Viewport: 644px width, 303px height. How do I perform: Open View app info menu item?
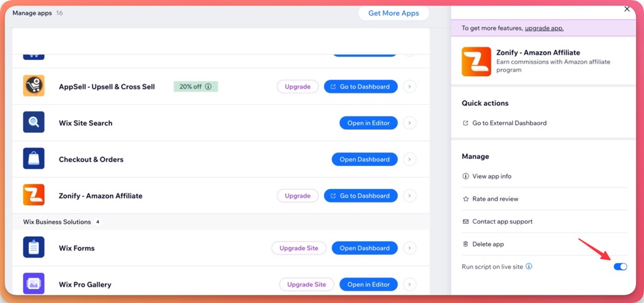(491, 176)
